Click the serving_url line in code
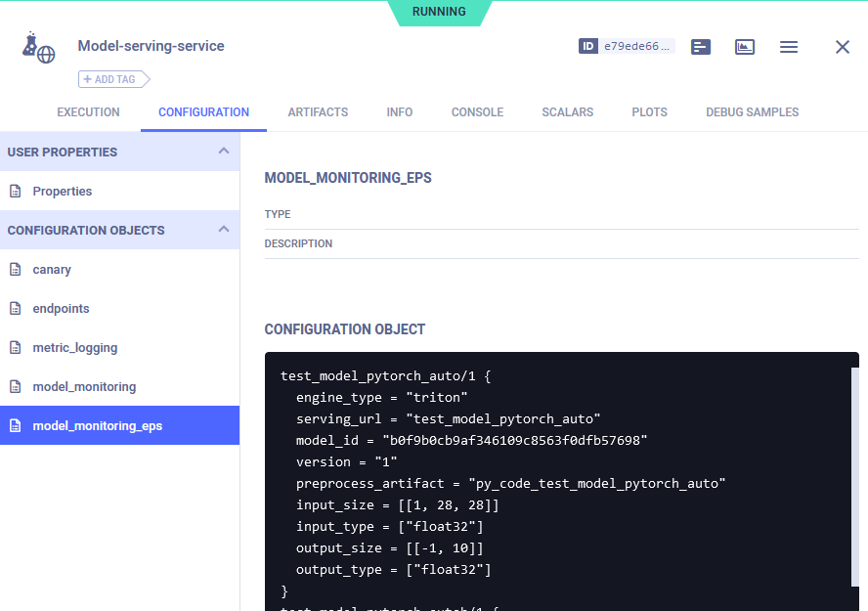868x611 pixels. (x=448, y=419)
